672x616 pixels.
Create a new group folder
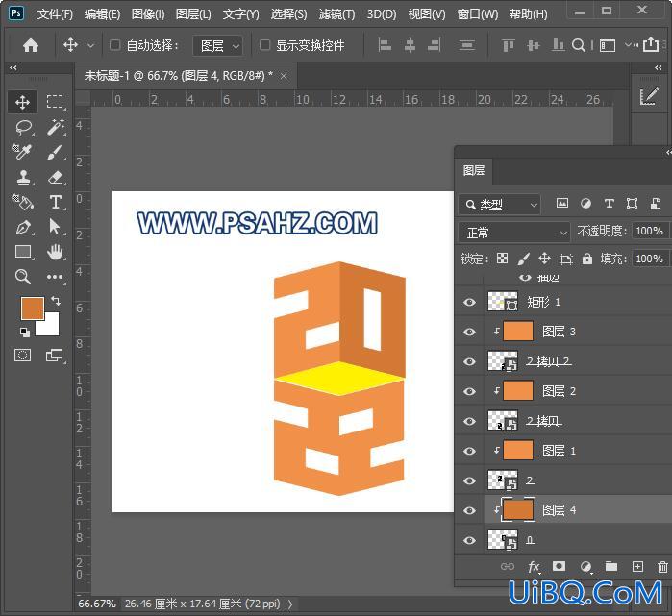[x=611, y=566]
